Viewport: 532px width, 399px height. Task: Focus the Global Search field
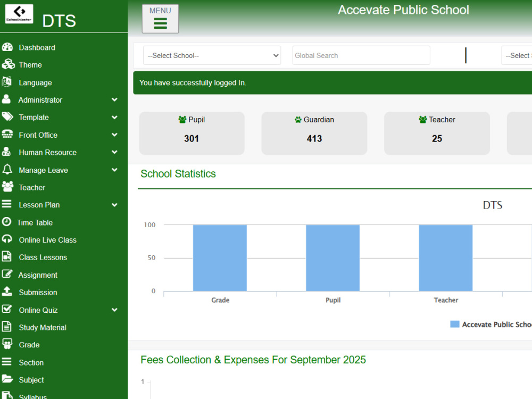[x=361, y=55]
